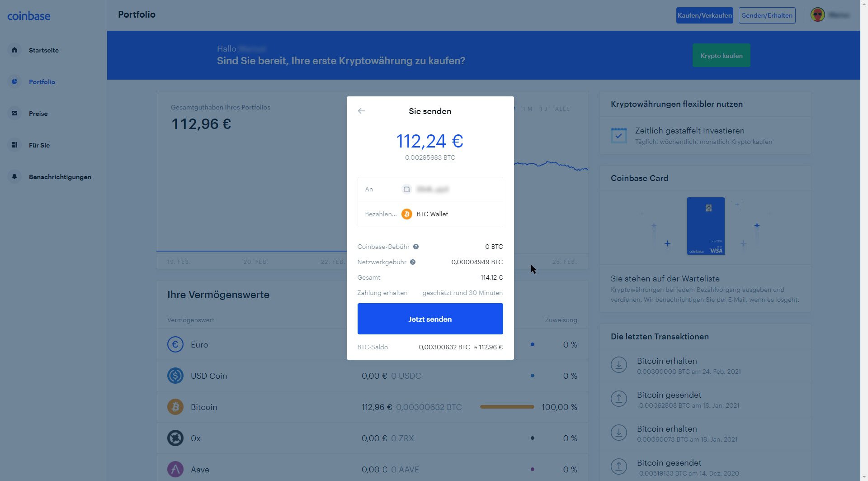Click Senden/Erhalten button

click(x=767, y=15)
